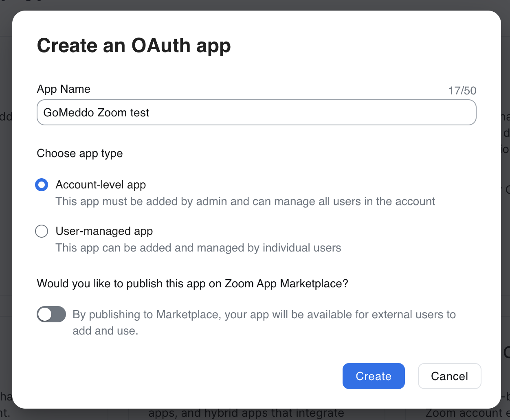Click the Create button
Viewport: 510px width, 420px height.
374,376
